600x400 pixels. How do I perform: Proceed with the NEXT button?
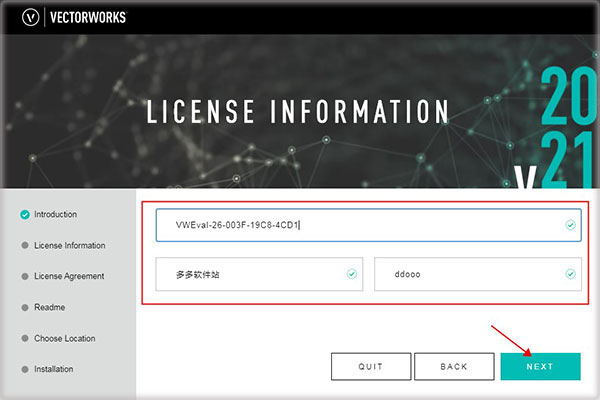540,366
